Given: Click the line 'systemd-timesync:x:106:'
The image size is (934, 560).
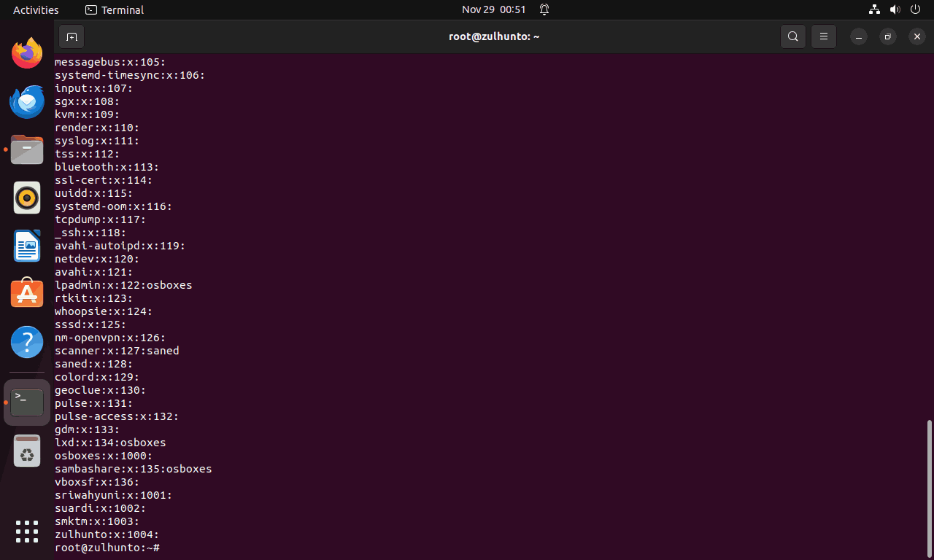Looking at the screenshot, I should pos(130,75).
